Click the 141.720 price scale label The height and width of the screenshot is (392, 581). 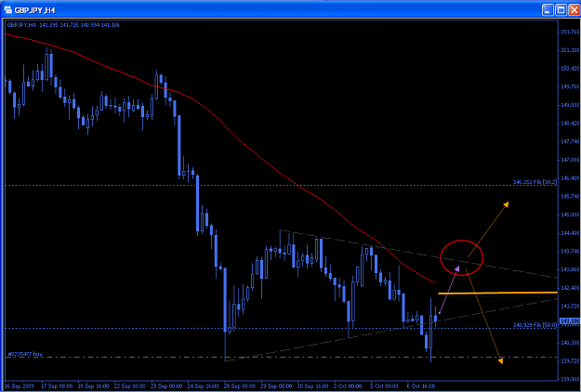click(570, 306)
